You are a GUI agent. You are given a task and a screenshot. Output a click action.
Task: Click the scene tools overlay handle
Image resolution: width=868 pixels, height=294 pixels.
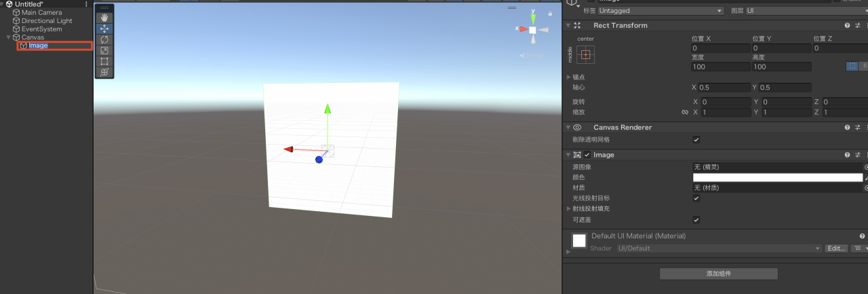click(x=104, y=8)
